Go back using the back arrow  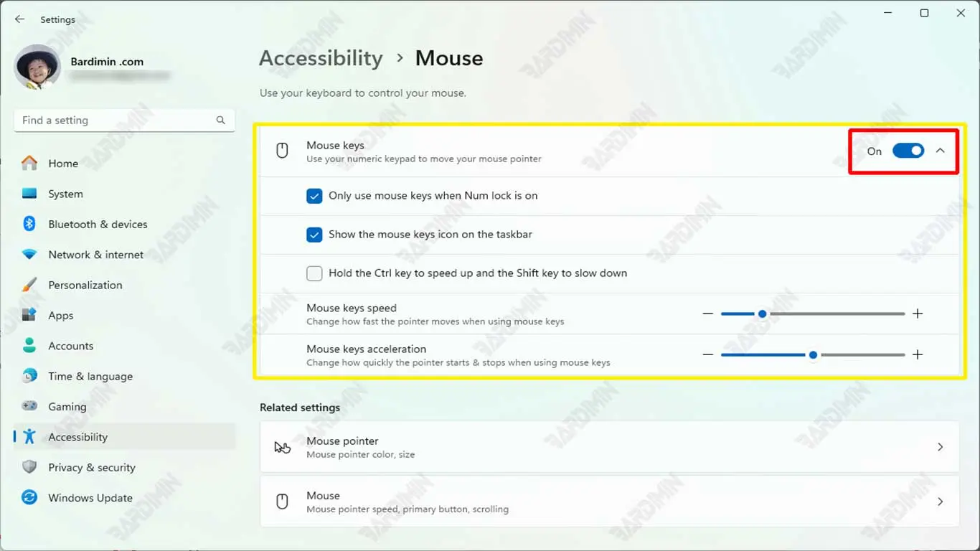click(x=19, y=19)
